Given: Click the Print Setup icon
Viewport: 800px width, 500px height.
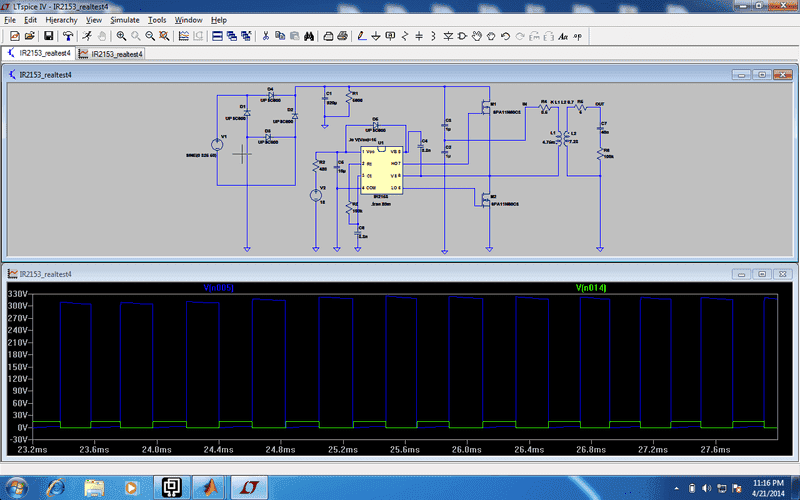Looking at the screenshot, I should point(328,36).
